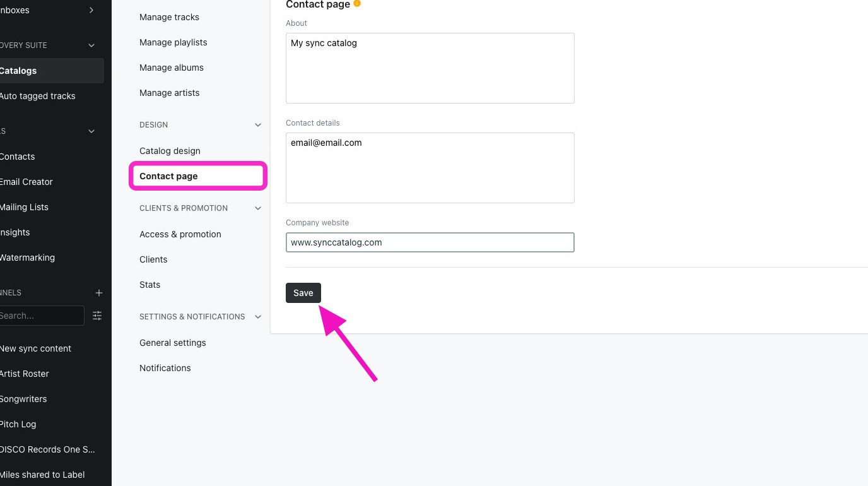
Task: Open the channel filter sliders icon
Action: [x=97, y=316]
